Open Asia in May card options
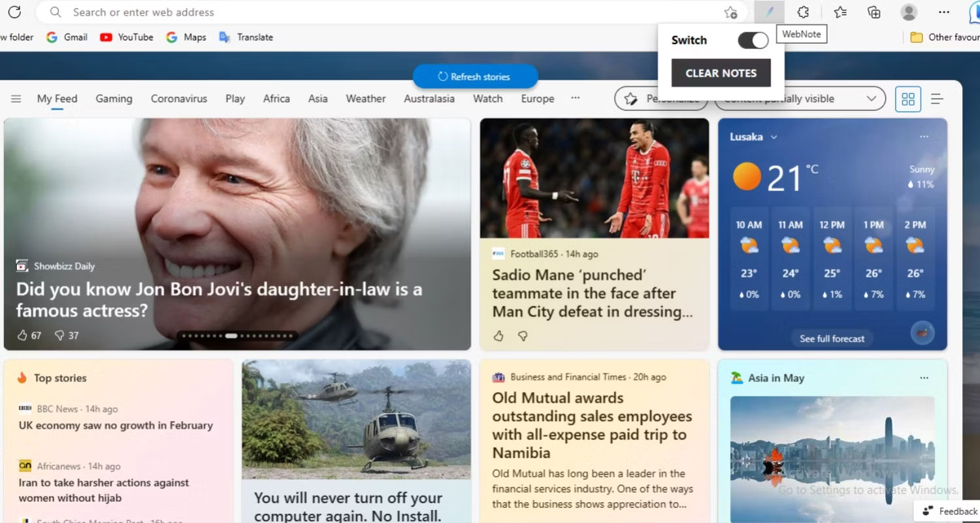This screenshot has width=980, height=523. coord(924,377)
